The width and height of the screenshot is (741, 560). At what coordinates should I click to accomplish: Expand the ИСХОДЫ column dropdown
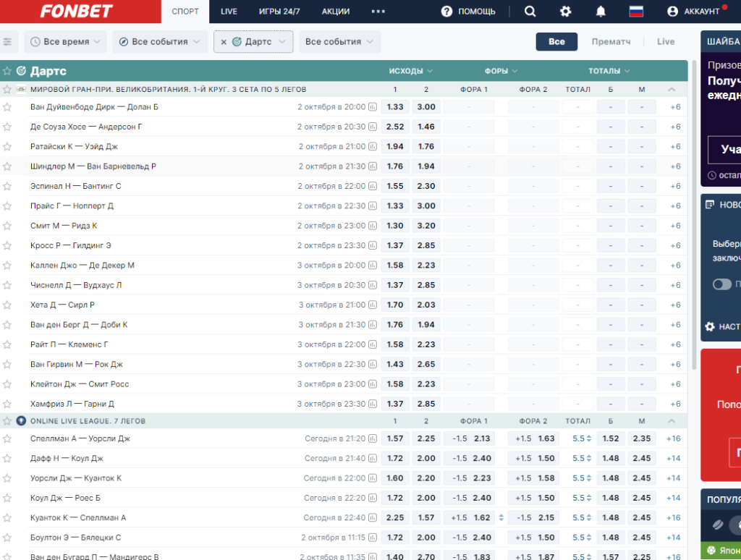411,71
